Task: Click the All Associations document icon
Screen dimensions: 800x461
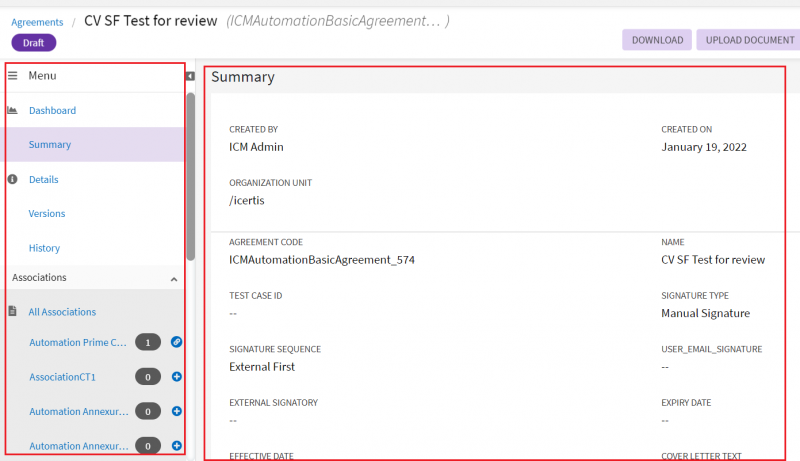Action: (x=13, y=312)
